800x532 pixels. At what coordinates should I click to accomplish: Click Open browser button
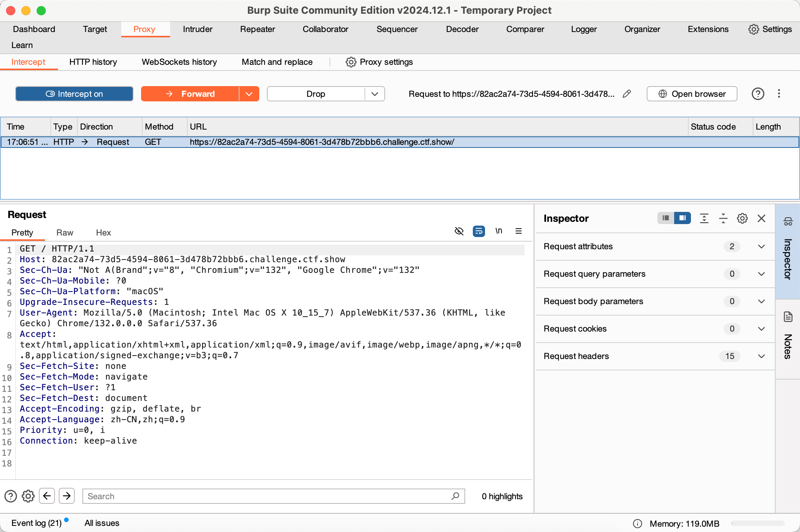click(x=692, y=94)
